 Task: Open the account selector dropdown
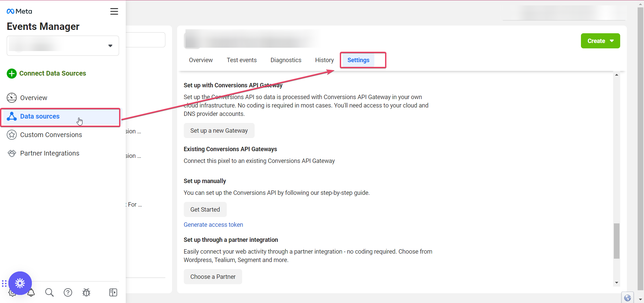tap(63, 46)
